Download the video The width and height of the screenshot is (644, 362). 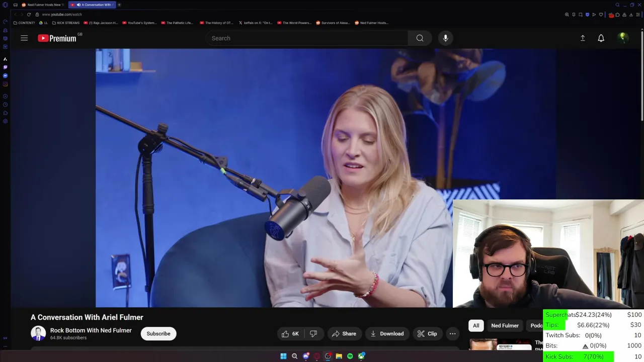387,334
